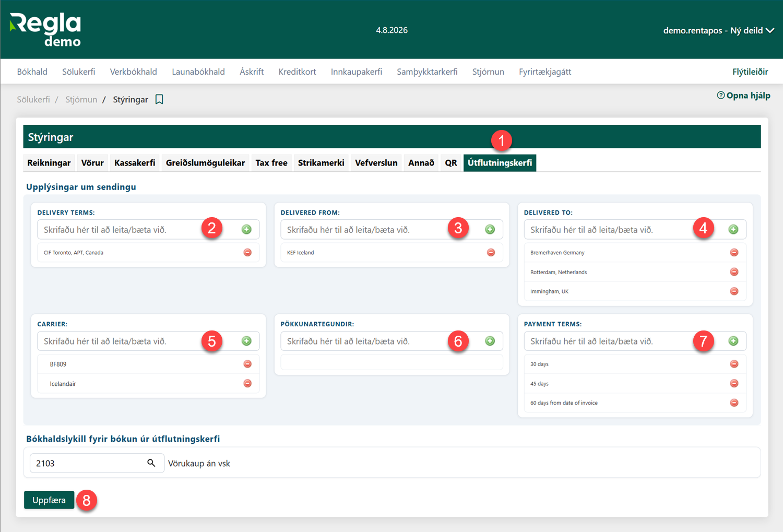Add a new carrier entry

247,341
